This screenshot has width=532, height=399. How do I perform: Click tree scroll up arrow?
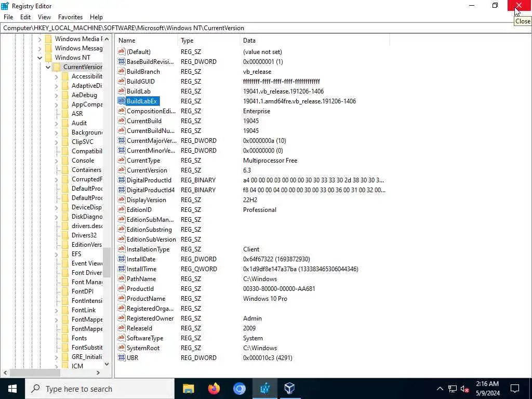pos(107,39)
